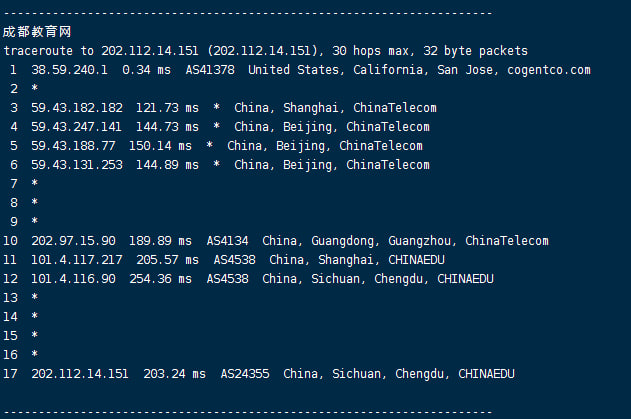Click the traceroute command line text

point(265,51)
